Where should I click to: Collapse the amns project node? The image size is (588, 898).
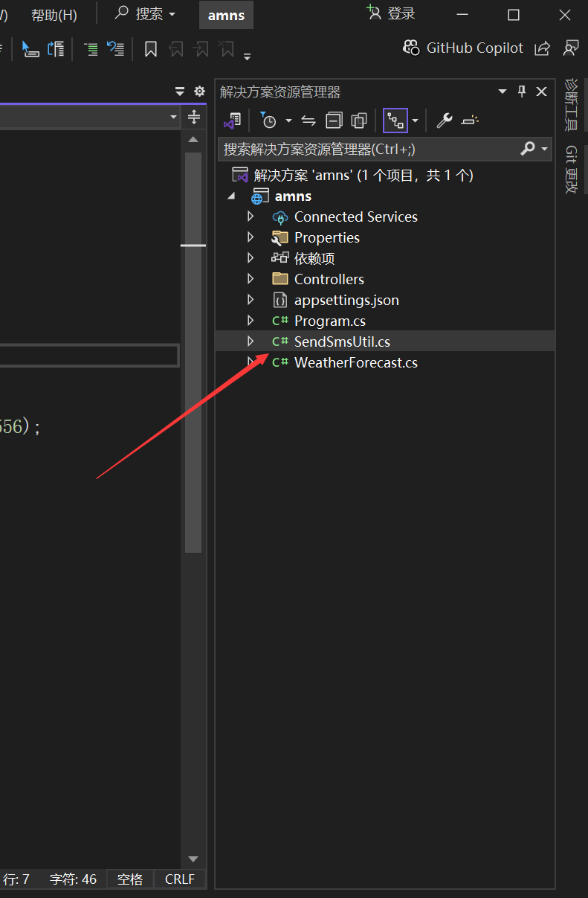pyautogui.click(x=231, y=196)
